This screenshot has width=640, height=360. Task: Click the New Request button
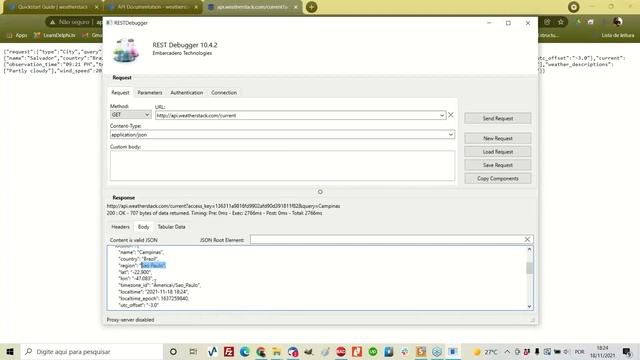click(x=498, y=138)
